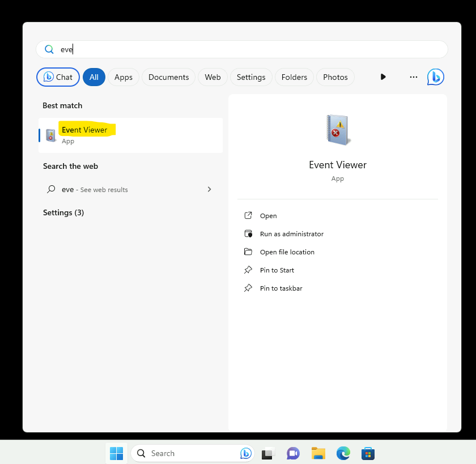Click the Pin to taskbar pin icon
Screen dimensions: 476x464
[x=248, y=288]
